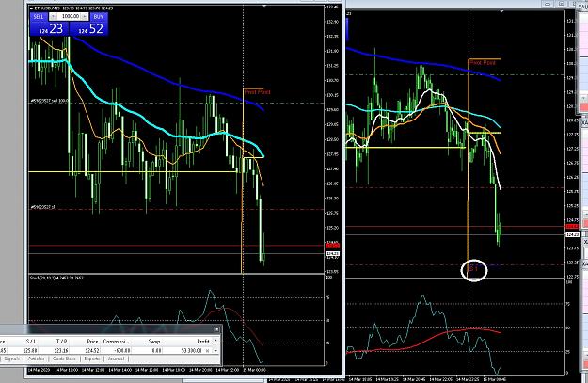Open the Experts tab in terminal
Screen dimensions: 588x383
(x=92, y=359)
